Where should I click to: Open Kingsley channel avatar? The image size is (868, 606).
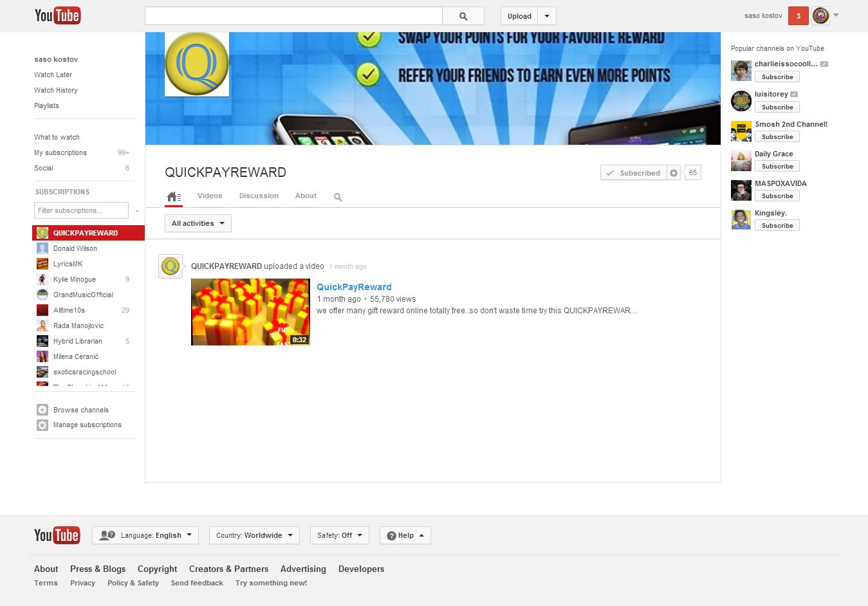tap(741, 219)
